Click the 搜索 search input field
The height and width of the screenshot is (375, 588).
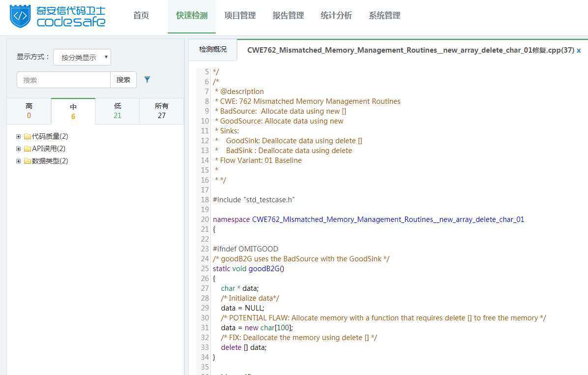point(63,80)
